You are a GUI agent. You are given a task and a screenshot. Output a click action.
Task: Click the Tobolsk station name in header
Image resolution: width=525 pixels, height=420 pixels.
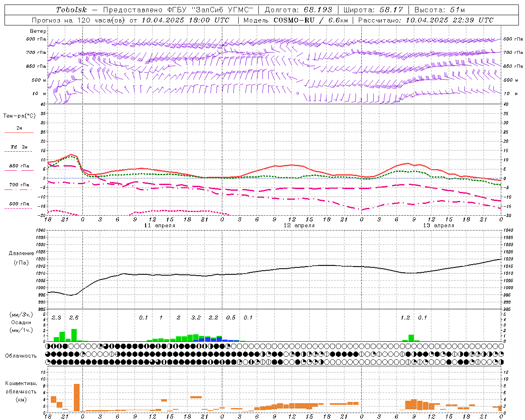coord(71,10)
